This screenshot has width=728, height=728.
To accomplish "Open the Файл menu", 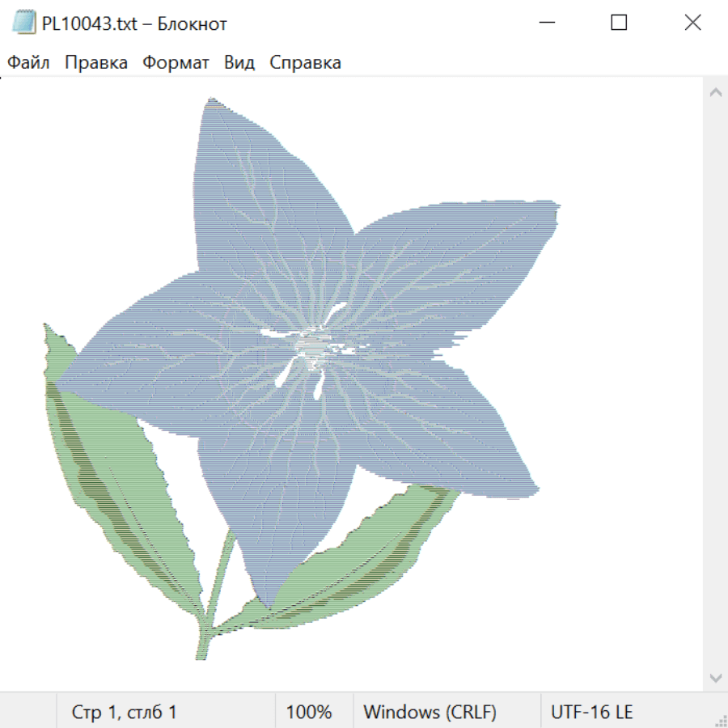I will tap(28, 63).
